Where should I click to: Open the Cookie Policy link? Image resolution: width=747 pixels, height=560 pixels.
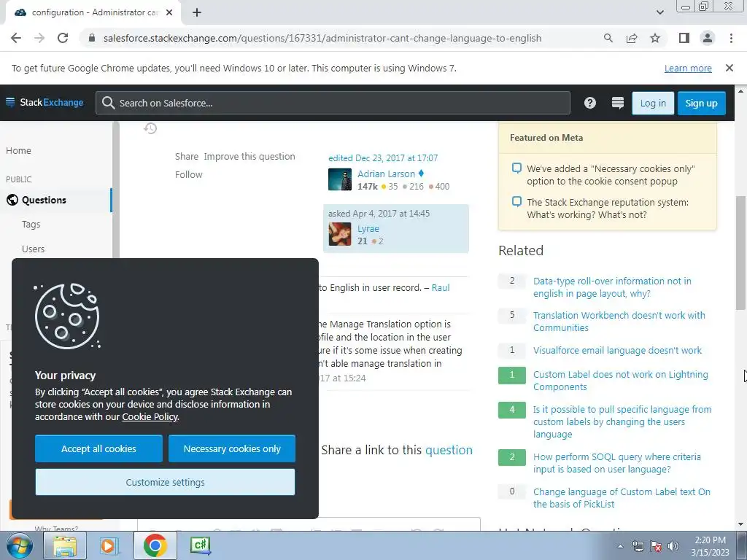[x=150, y=416]
